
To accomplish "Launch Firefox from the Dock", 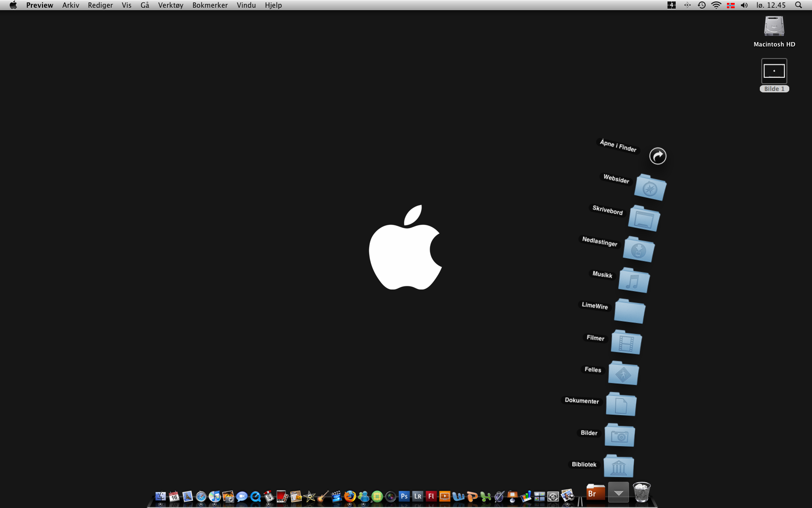I will (350, 496).
